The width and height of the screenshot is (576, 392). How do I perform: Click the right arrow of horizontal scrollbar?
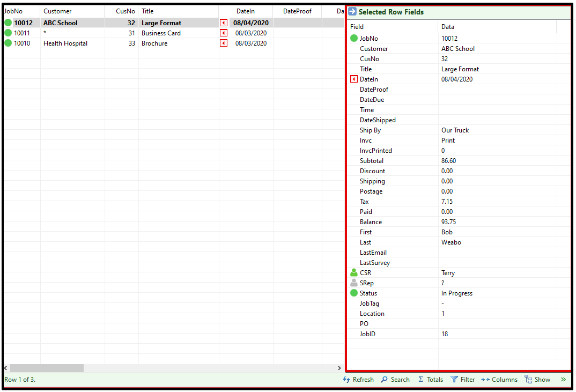pos(339,368)
